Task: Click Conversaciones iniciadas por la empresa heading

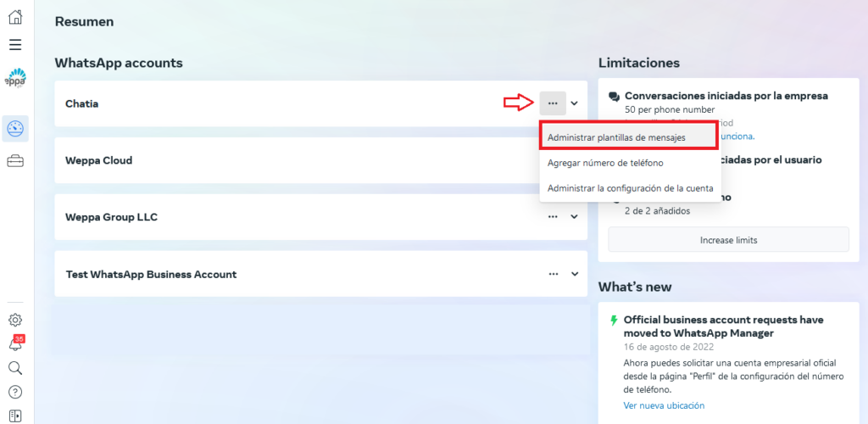Action: [x=726, y=96]
